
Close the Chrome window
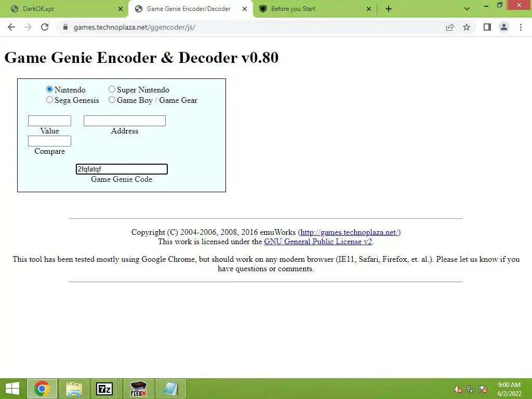pyautogui.click(x=519, y=5)
